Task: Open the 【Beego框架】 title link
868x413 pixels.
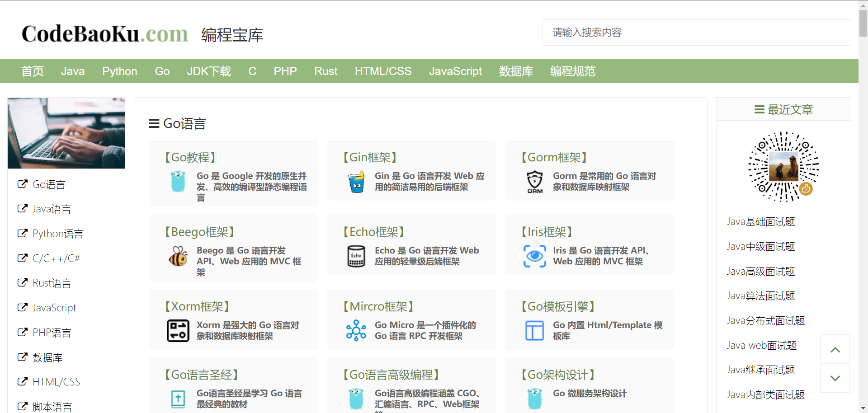Action: pos(200,231)
